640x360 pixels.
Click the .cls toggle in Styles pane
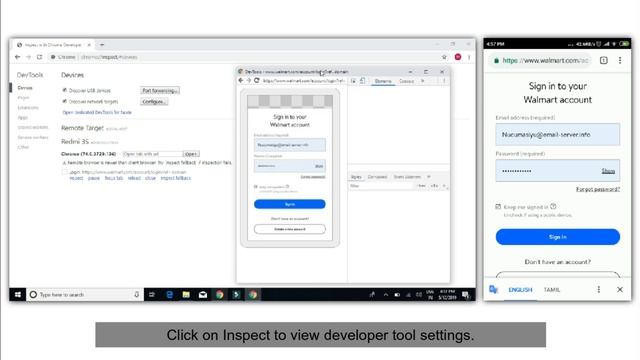[434, 186]
